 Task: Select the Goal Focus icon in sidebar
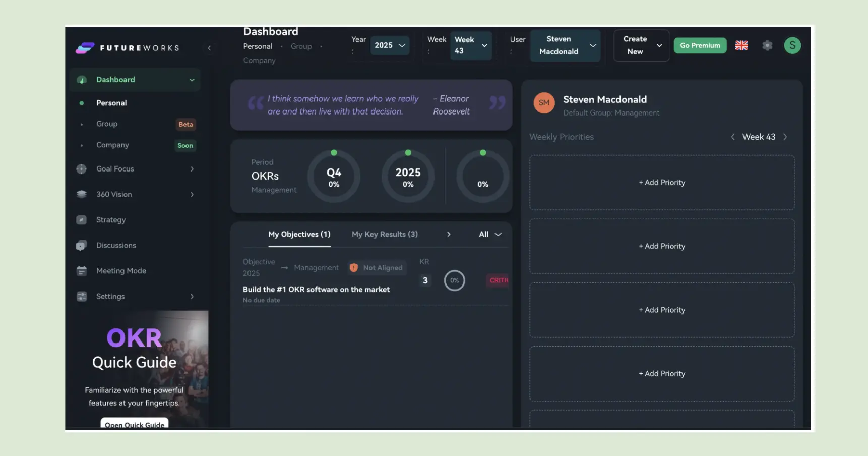(81, 169)
